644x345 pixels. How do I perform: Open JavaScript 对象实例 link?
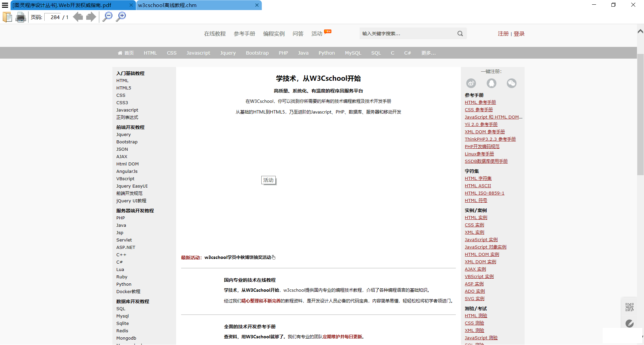click(485, 247)
